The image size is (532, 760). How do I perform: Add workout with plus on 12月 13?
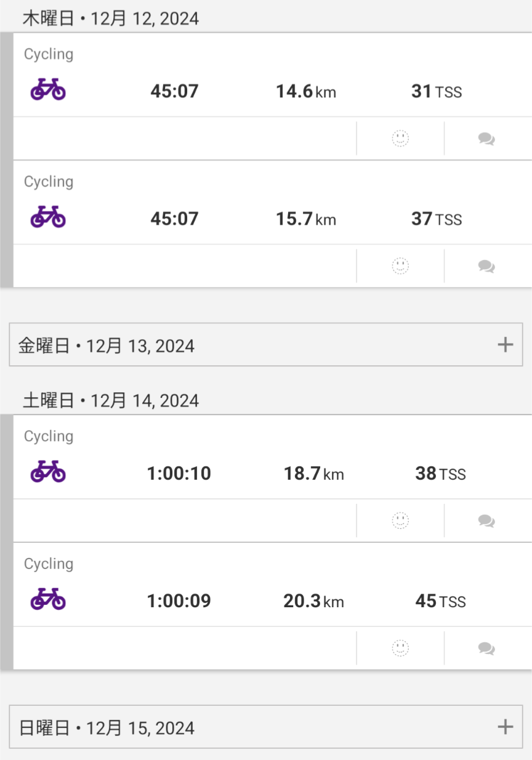pos(505,345)
